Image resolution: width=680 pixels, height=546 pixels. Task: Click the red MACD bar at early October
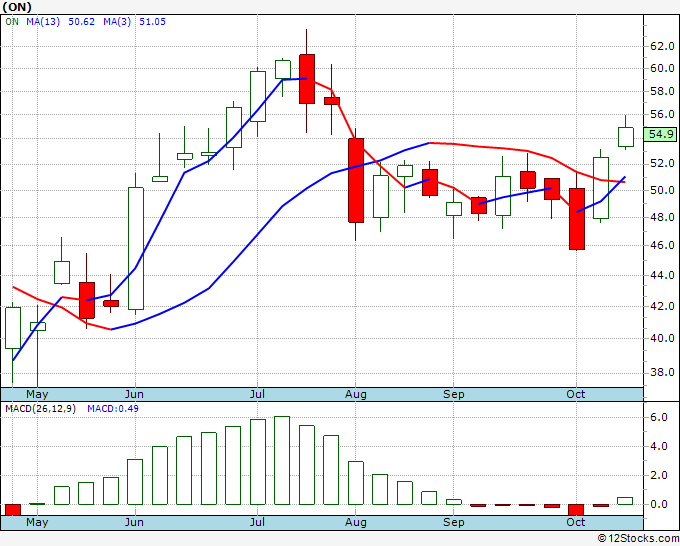[x=576, y=510]
